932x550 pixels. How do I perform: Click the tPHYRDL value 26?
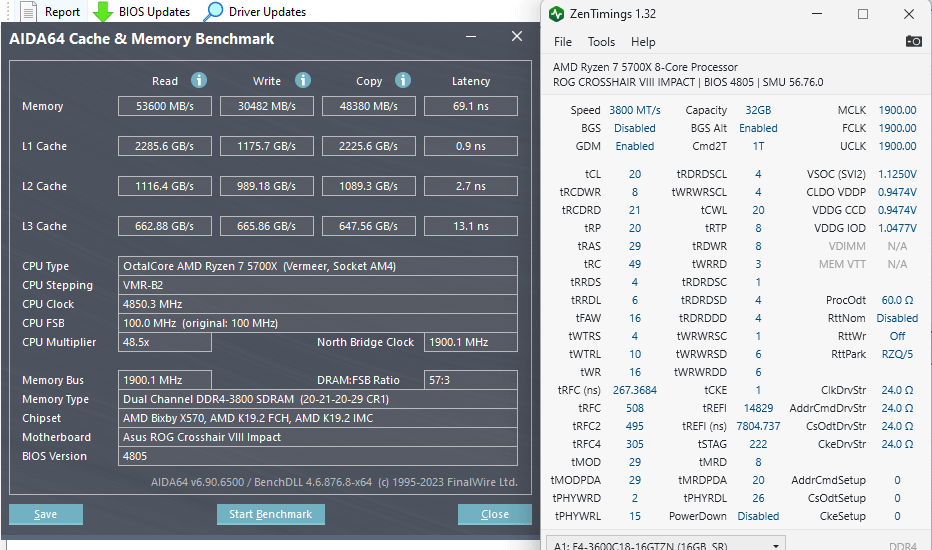[x=758, y=498]
